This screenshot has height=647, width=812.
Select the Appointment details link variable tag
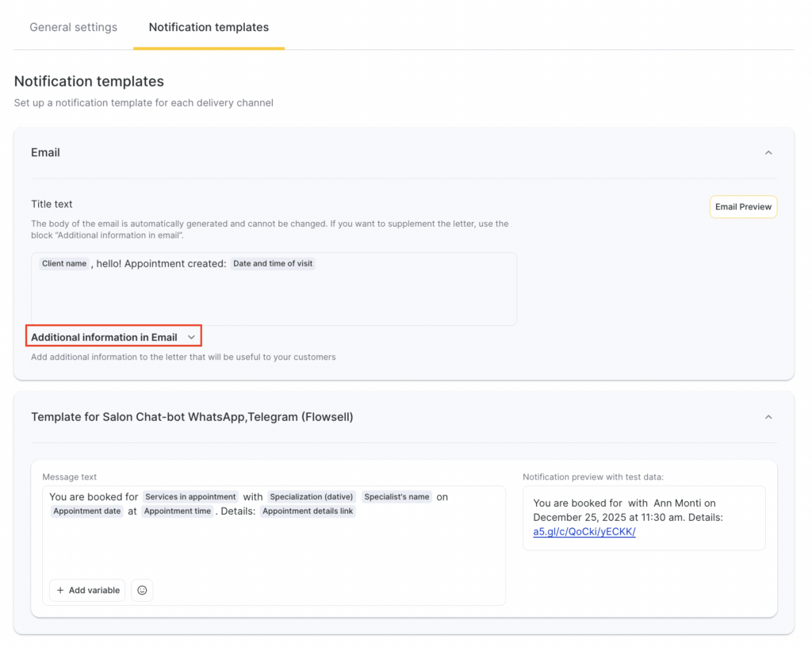(x=308, y=511)
